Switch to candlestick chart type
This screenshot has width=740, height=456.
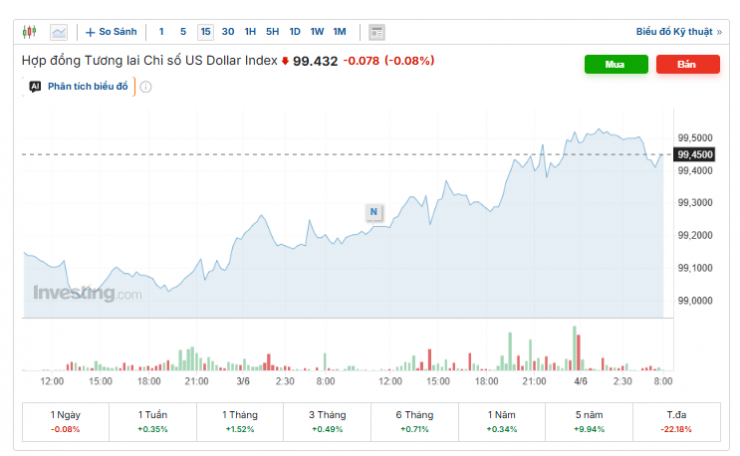tap(29, 32)
